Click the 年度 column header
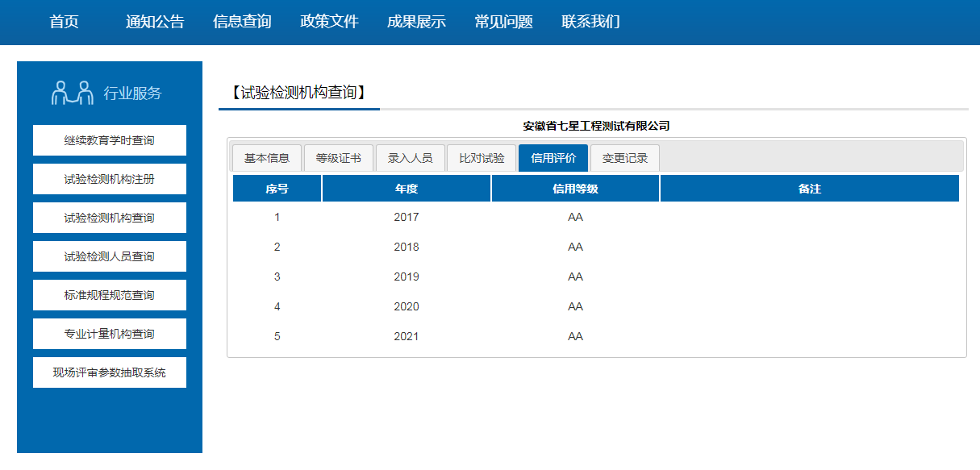The width and height of the screenshot is (980, 470). tap(407, 189)
